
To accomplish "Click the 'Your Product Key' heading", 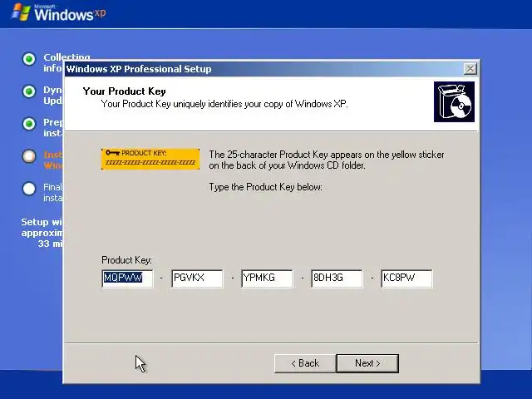I will (x=124, y=91).
